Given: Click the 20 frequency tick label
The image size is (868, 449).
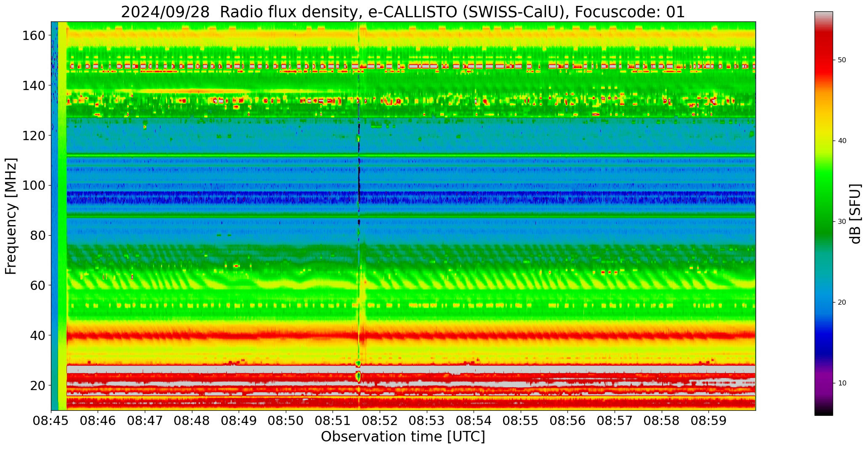Looking at the screenshot, I should tap(37, 385).
